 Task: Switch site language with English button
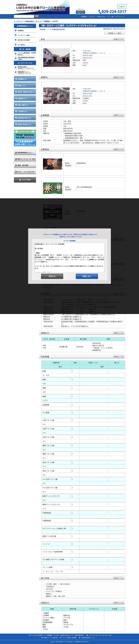tap(122, 6)
